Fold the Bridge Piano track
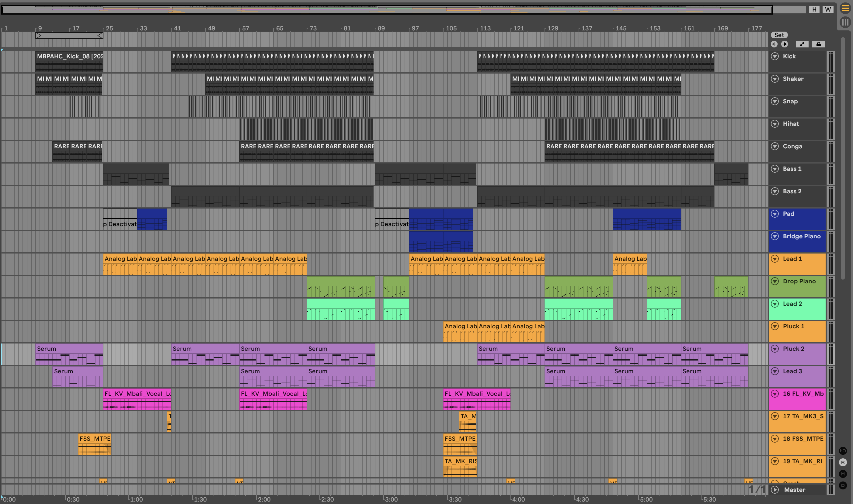The width and height of the screenshot is (853, 504). [x=775, y=236]
